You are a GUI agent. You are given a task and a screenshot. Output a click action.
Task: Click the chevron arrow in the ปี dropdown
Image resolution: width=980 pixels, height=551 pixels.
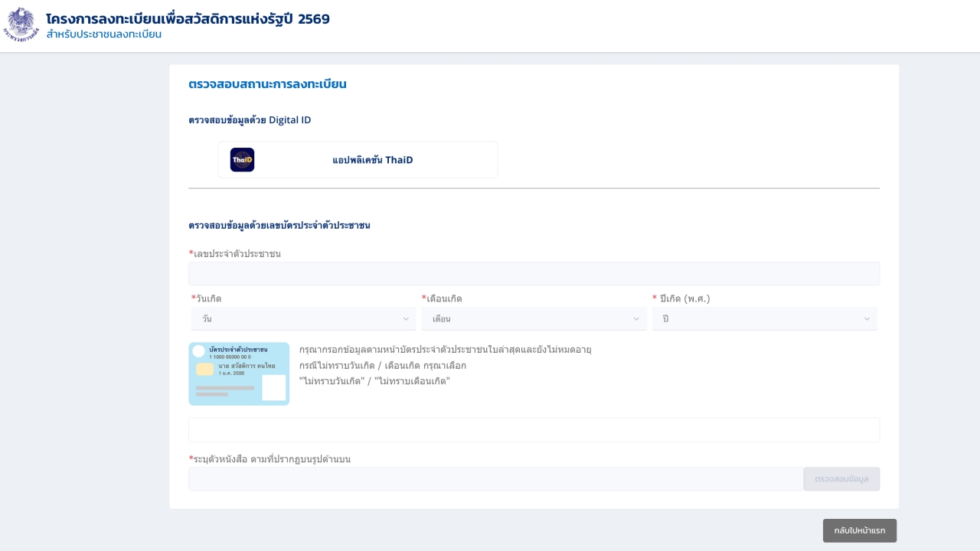point(867,319)
